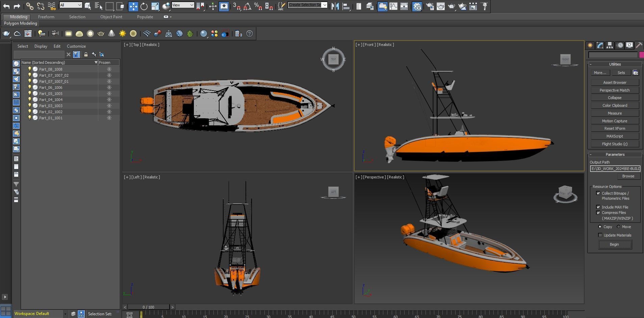Enable Update Materials checkbox
This screenshot has height=318, width=644.
(x=600, y=235)
